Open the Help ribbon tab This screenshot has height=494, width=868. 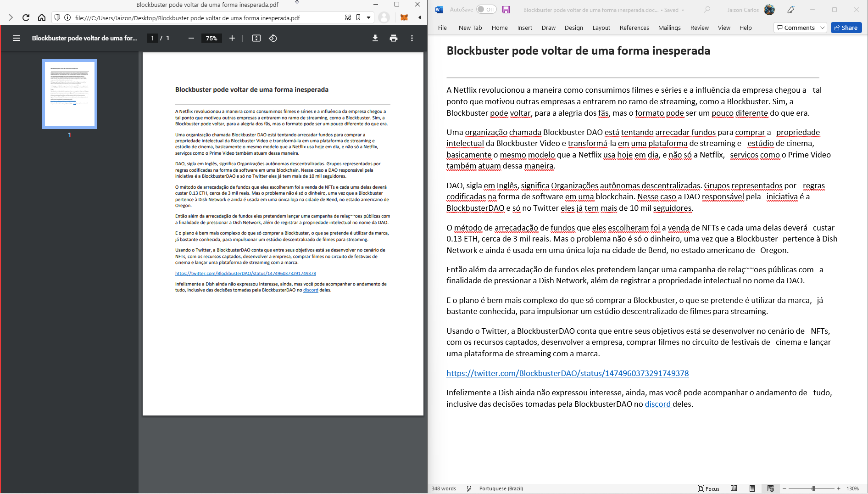(x=746, y=28)
